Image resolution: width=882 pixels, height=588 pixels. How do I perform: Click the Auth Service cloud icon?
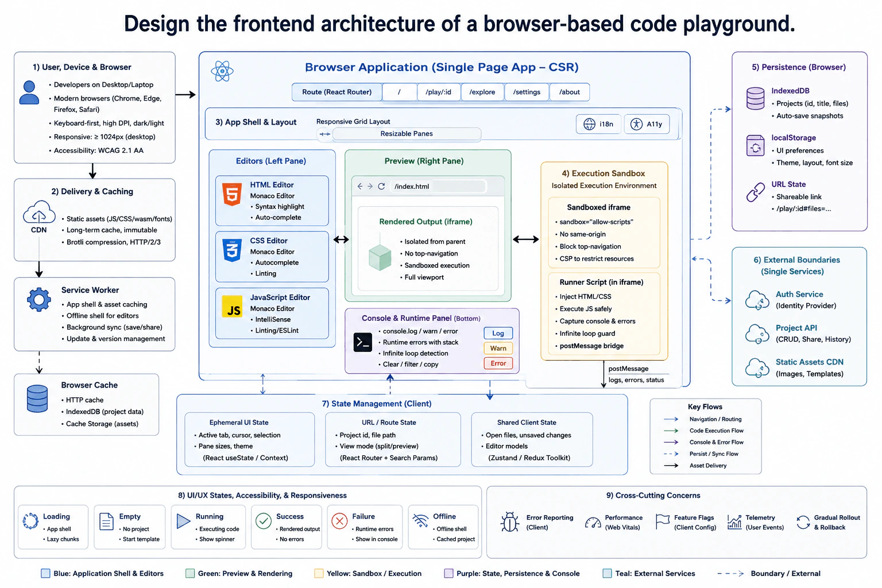757,300
